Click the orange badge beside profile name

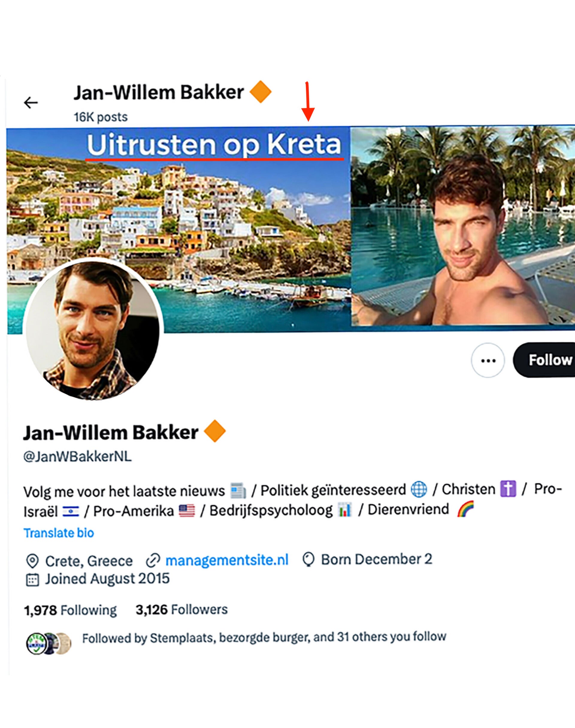click(x=215, y=431)
